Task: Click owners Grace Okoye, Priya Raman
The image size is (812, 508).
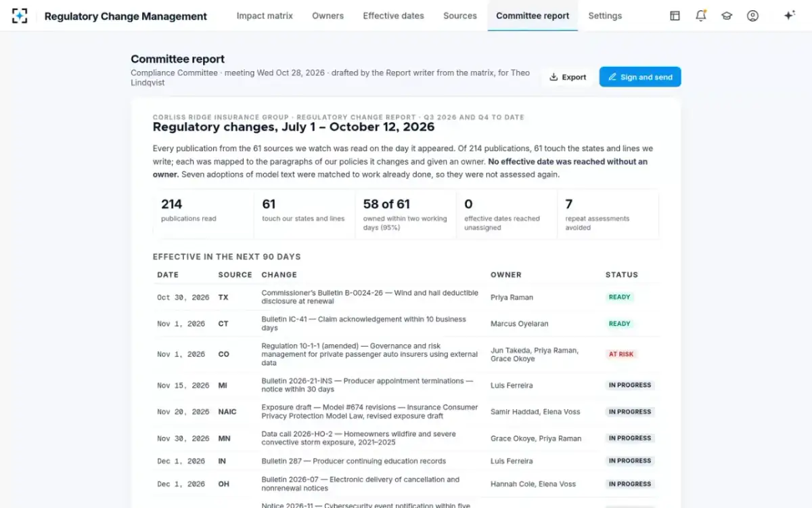Action: [536, 438]
